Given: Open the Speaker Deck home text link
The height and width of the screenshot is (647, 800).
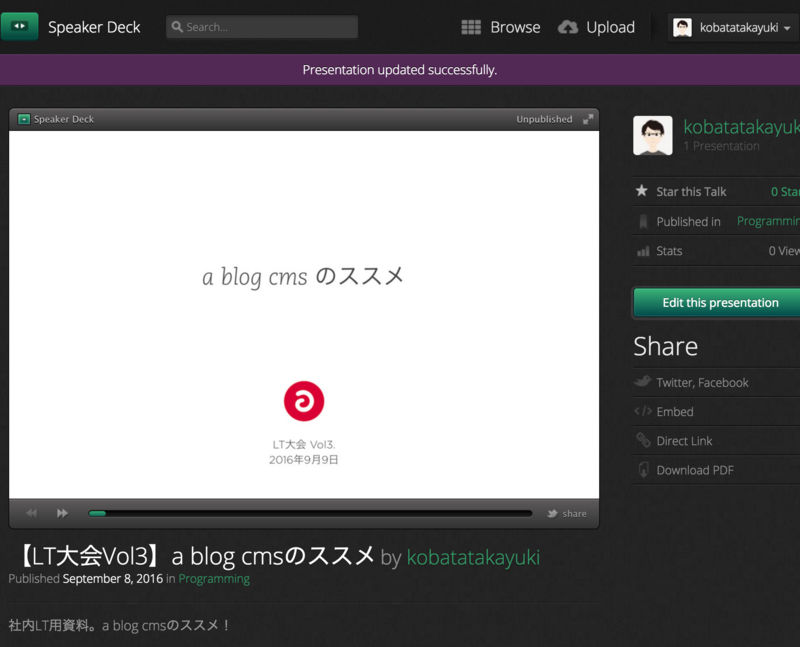Looking at the screenshot, I should (94, 27).
